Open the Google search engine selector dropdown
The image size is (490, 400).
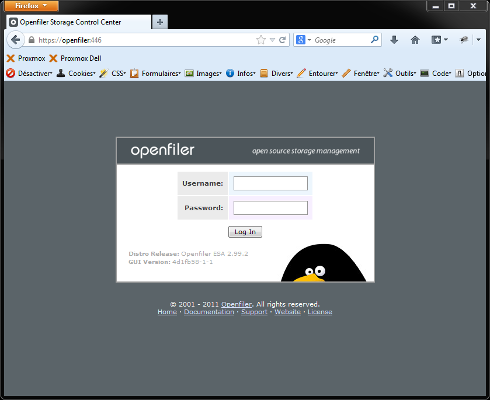pyautogui.click(x=303, y=40)
